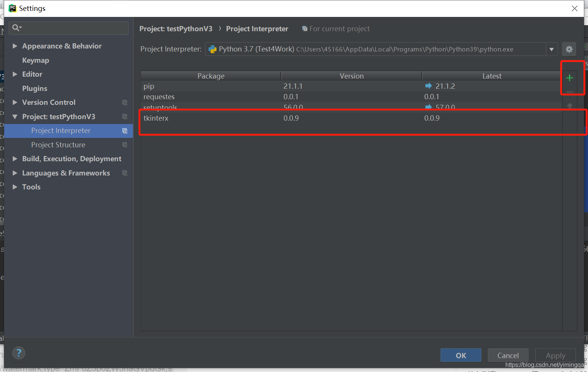Click the copy icon beside Project: testPythonV3
588x372 pixels.
[125, 117]
